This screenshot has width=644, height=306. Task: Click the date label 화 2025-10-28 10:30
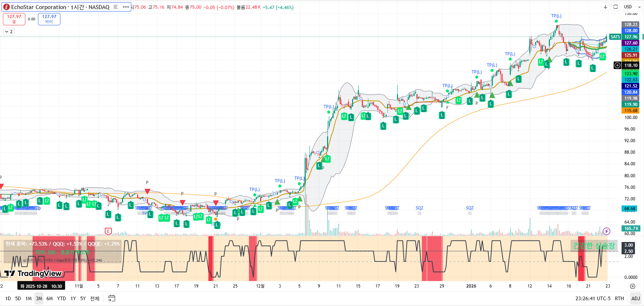41,286
